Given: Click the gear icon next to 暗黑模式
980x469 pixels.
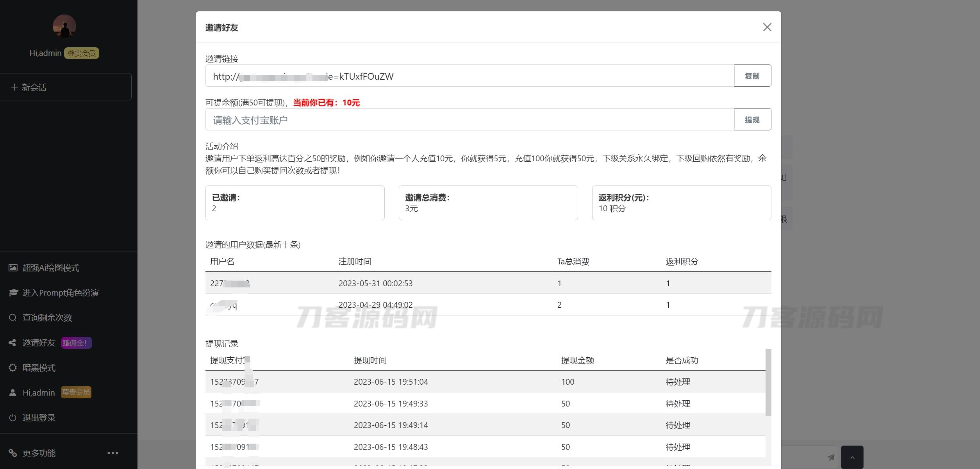Looking at the screenshot, I should pos(12,368).
